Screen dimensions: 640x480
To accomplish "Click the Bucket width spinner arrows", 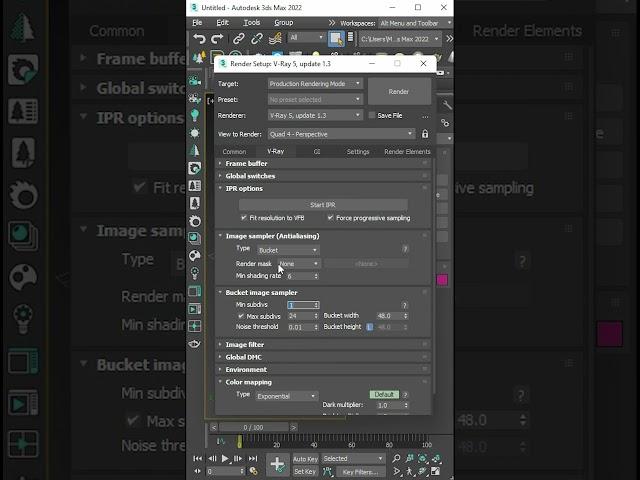I will [405, 316].
